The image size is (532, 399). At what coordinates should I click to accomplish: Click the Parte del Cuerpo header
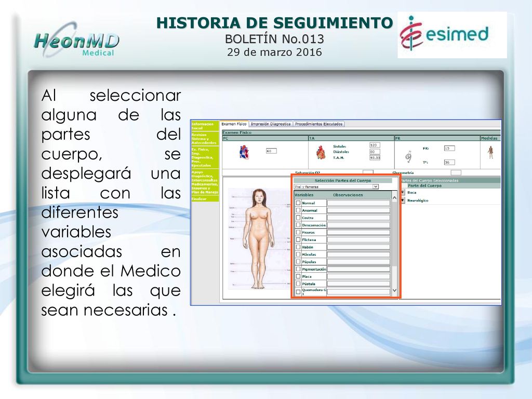tap(424, 185)
